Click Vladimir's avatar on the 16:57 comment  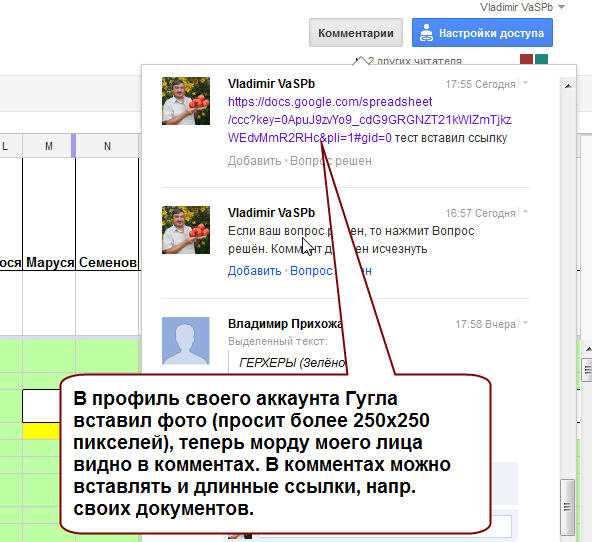(x=186, y=230)
